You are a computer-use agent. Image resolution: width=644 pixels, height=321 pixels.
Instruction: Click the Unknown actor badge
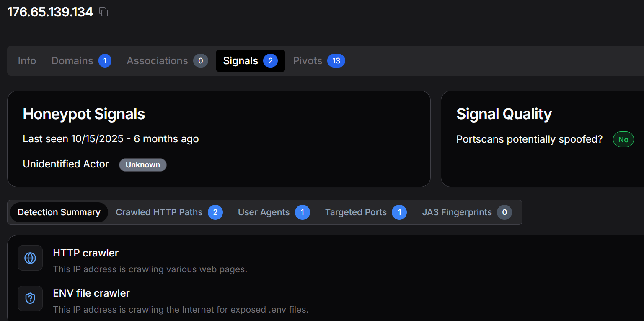coord(143,165)
